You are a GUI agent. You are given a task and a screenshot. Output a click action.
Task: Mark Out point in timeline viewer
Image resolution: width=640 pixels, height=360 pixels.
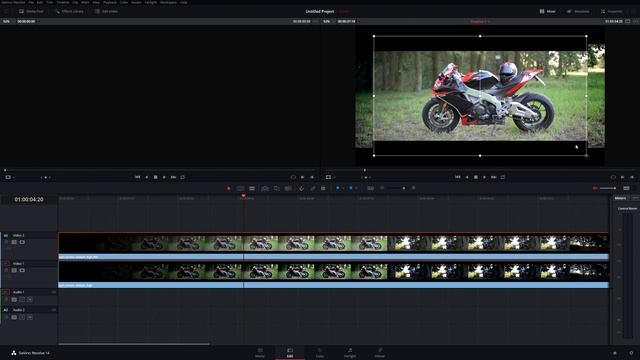tap(632, 177)
